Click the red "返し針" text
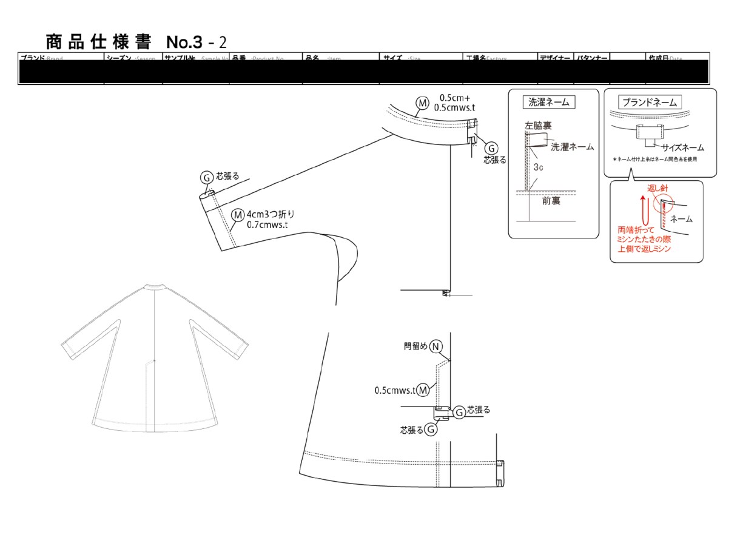 click(x=657, y=189)
